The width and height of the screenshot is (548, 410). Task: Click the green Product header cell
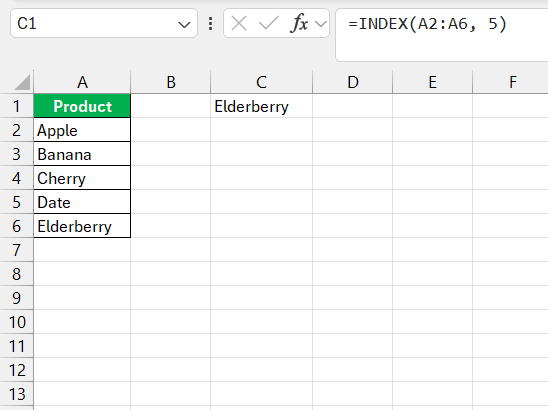pyautogui.click(x=82, y=106)
